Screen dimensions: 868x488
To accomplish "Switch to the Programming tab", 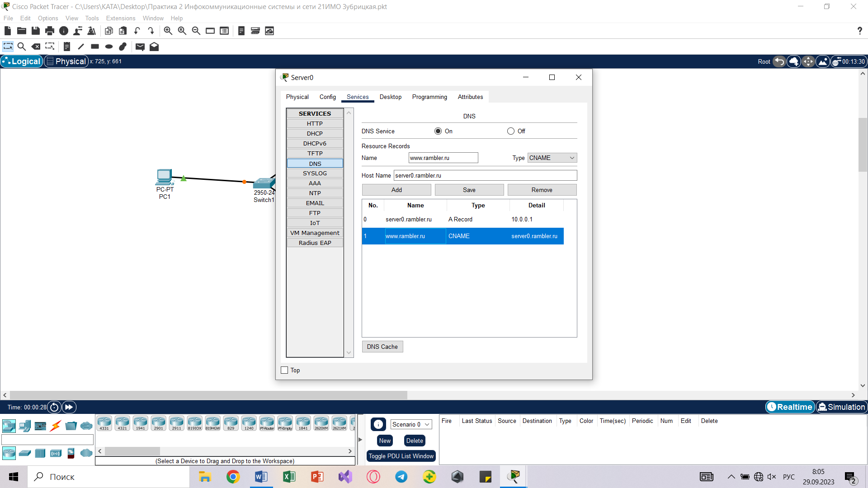I will [x=429, y=97].
